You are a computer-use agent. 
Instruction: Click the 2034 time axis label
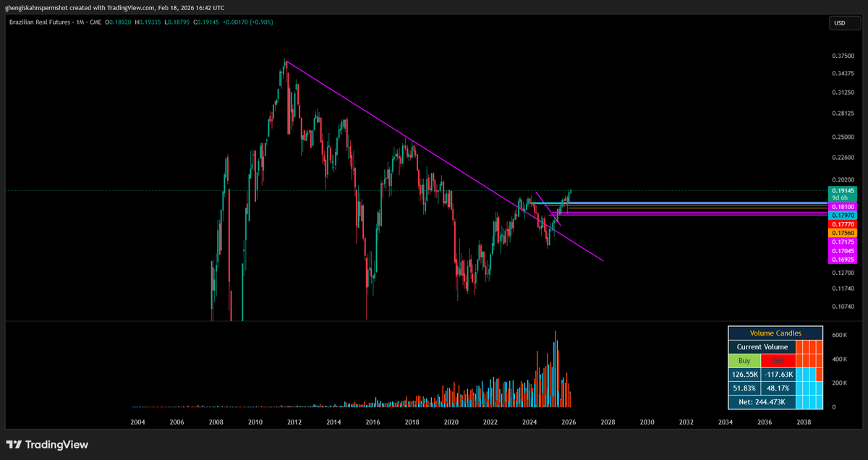(x=726, y=422)
